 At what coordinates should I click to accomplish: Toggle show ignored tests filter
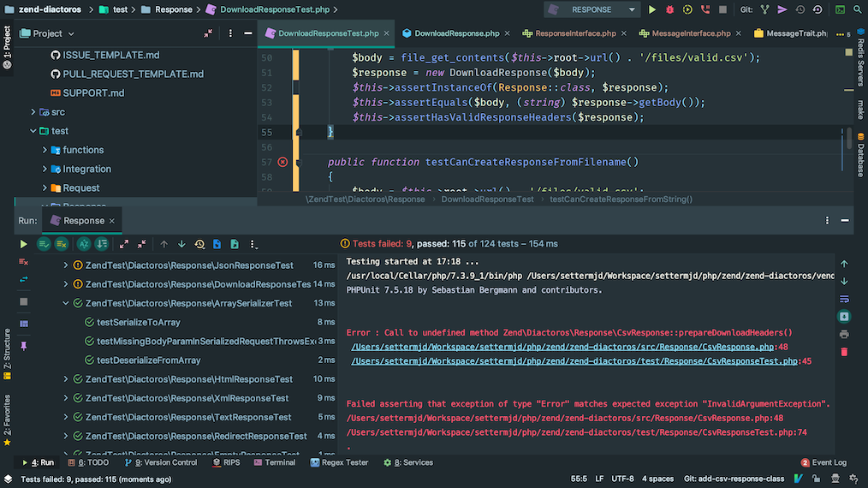[x=62, y=244]
